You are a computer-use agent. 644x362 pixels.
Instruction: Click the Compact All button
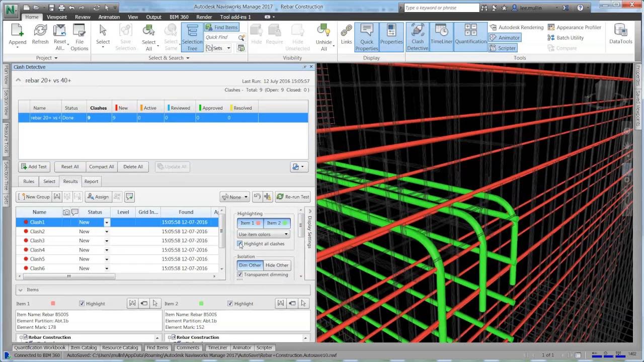pos(102,166)
